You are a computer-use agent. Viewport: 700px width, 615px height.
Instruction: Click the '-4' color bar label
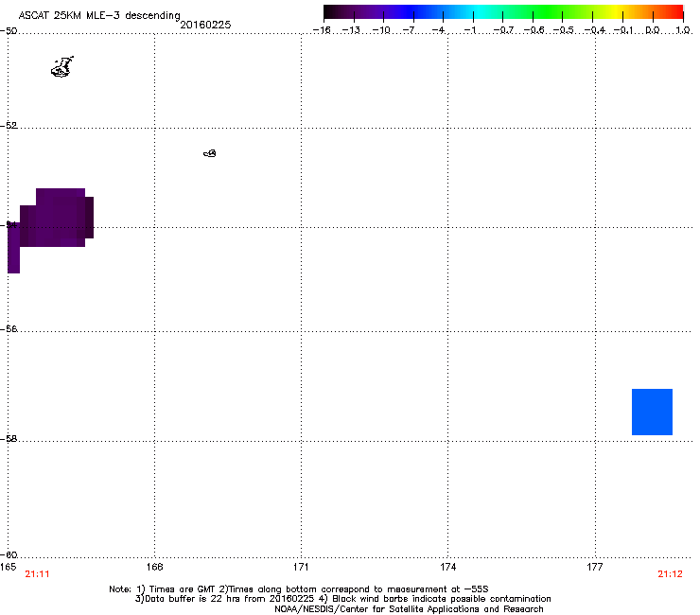tap(439, 30)
